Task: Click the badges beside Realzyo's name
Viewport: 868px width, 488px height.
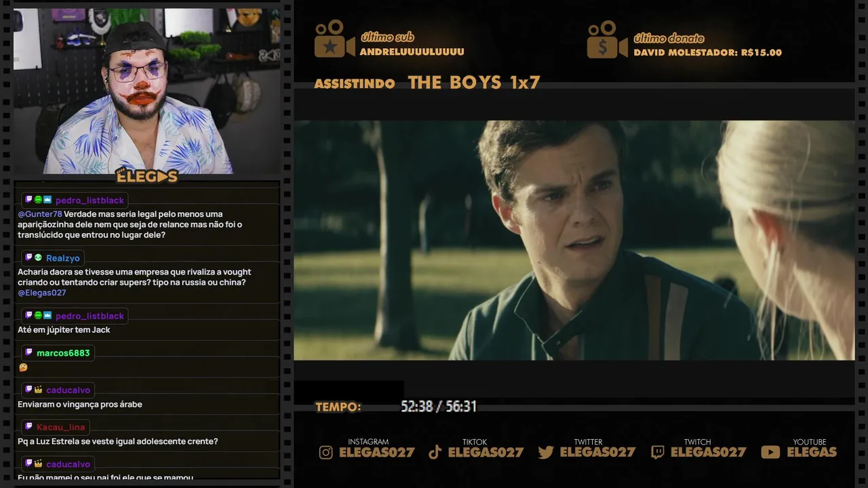Action: pyautogui.click(x=34, y=258)
